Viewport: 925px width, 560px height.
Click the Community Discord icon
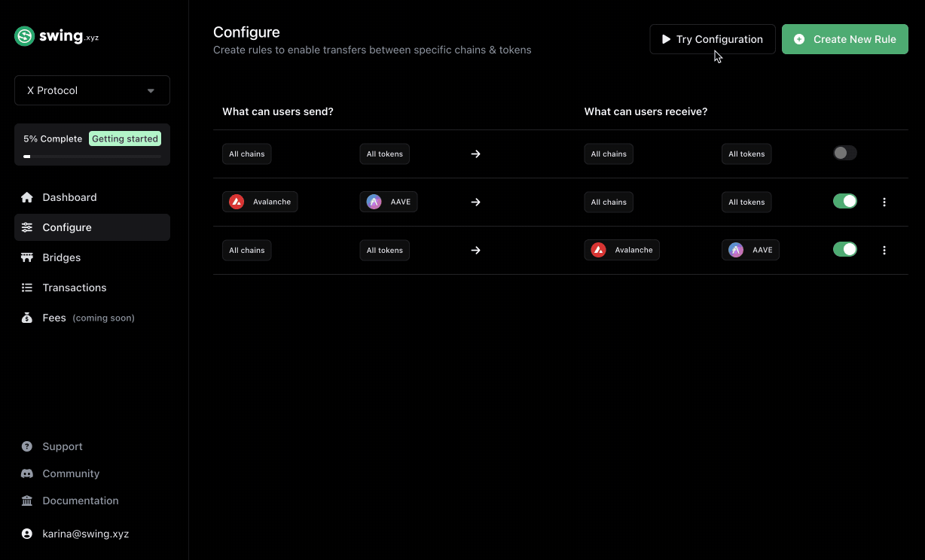click(27, 473)
